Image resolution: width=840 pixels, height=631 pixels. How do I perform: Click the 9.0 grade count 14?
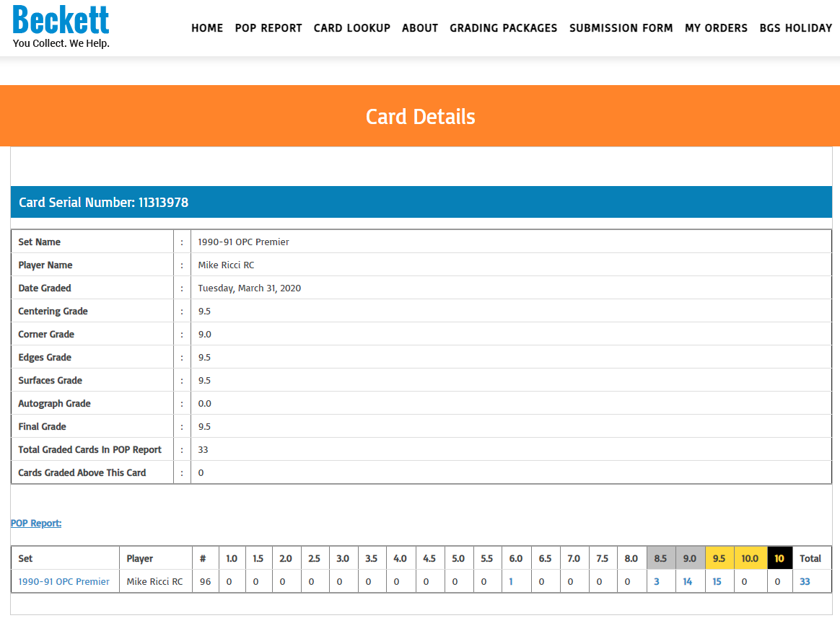pyautogui.click(x=687, y=581)
